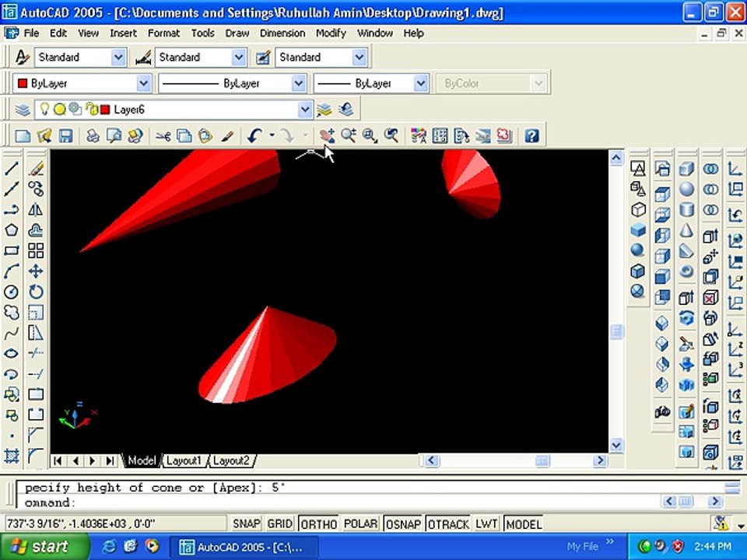Click AutoCAD 2005 taskbar button
Viewport: 747px width, 560px height.
tap(243, 547)
